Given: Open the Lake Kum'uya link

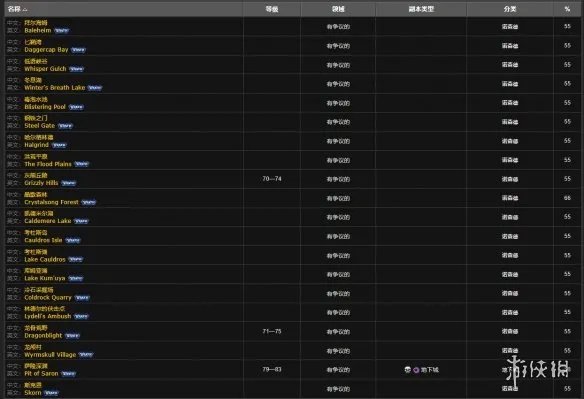Looking at the screenshot, I should click(x=45, y=278).
